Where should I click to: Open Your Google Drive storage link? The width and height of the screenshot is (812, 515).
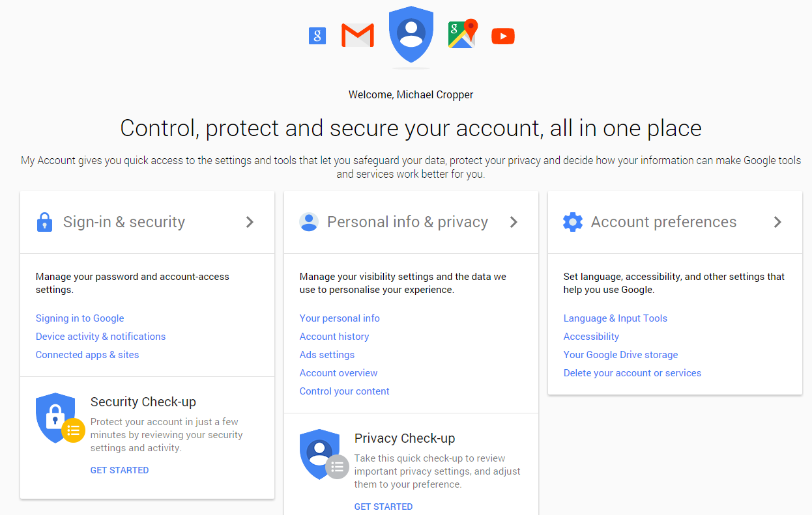pos(620,355)
